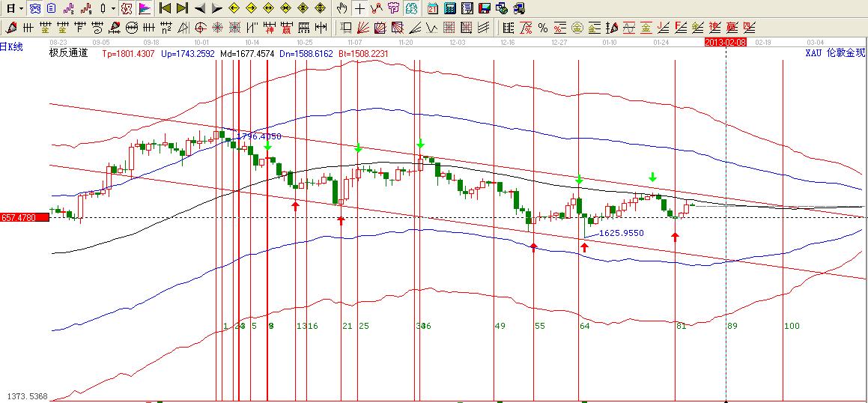Click the yellow diamond left-arrow icon
The image size is (868, 403).
coord(234,8)
